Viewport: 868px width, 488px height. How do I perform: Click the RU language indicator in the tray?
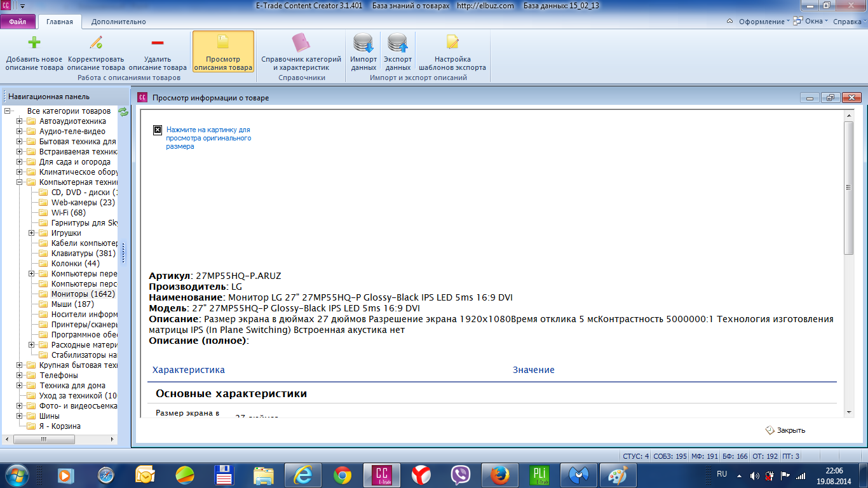click(722, 474)
